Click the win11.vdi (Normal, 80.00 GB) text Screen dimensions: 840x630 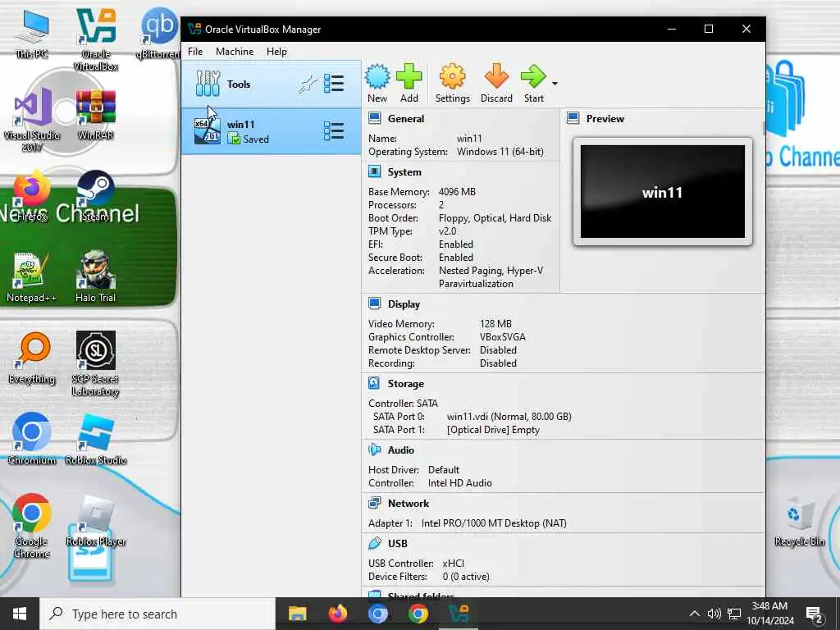coord(509,416)
